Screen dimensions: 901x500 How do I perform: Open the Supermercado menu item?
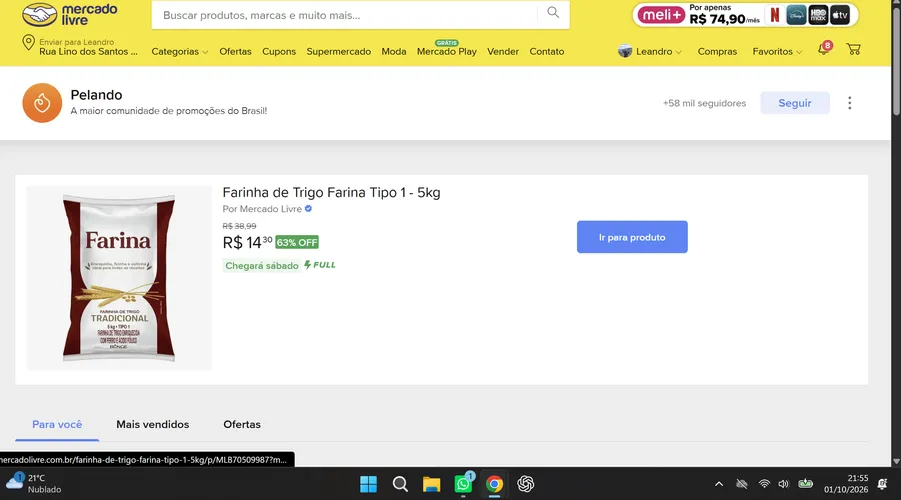click(338, 51)
